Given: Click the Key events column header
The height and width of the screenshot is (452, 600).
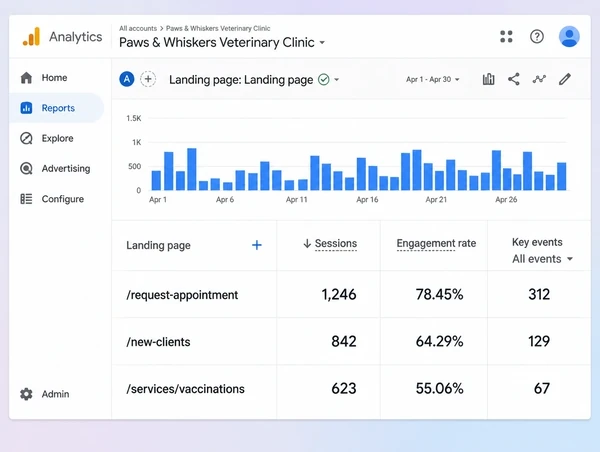Looking at the screenshot, I should point(537,242).
